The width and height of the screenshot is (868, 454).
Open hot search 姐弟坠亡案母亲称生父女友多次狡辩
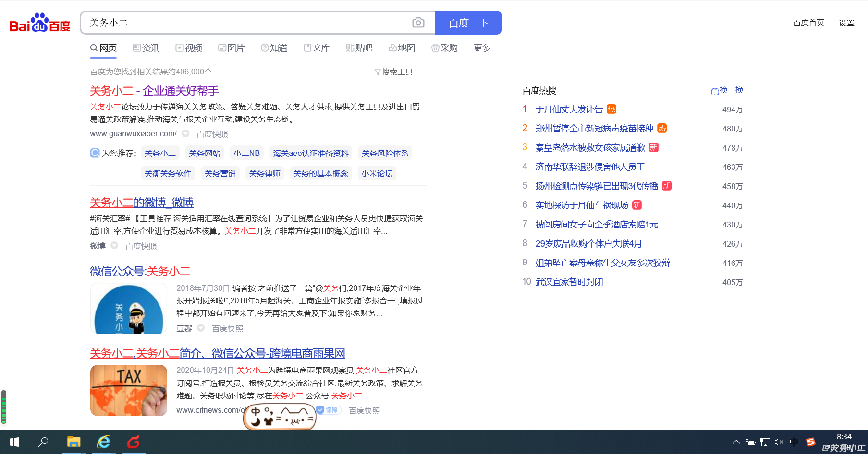pos(603,263)
